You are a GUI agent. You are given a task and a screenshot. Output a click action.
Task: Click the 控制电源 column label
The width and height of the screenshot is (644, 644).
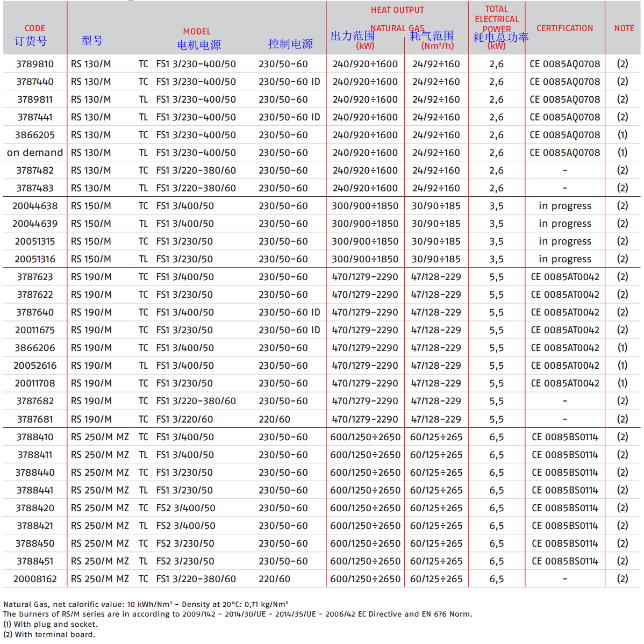pyautogui.click(x=290, y=44)
